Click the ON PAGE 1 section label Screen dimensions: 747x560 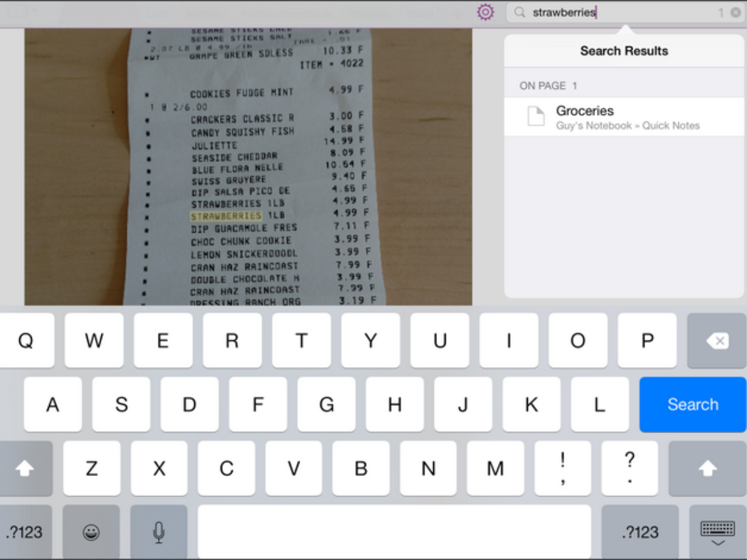click(x=548, y=86)
